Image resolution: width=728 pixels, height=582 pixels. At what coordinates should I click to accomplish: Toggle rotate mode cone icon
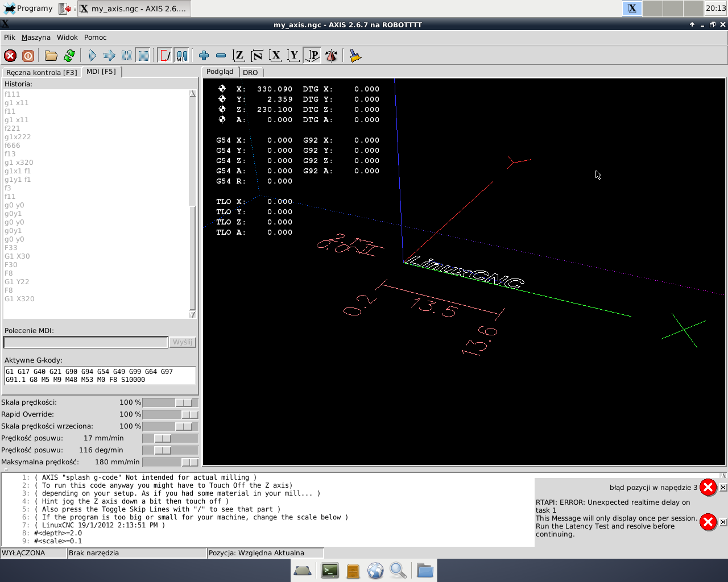331,56
